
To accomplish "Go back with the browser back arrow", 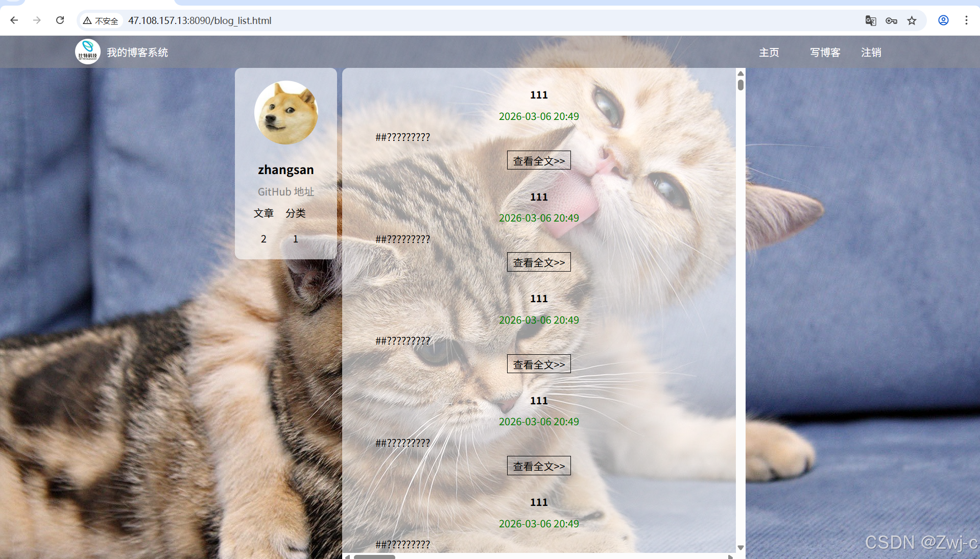I will pos(14,20).
